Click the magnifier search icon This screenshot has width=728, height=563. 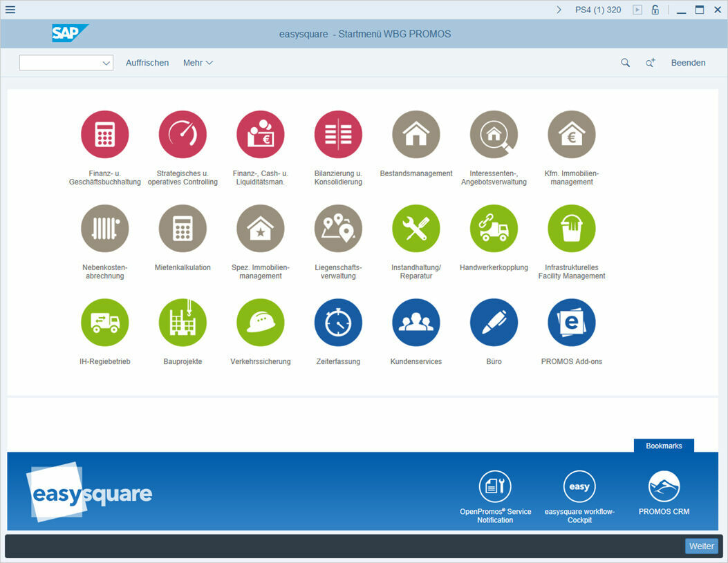(625, 62)
